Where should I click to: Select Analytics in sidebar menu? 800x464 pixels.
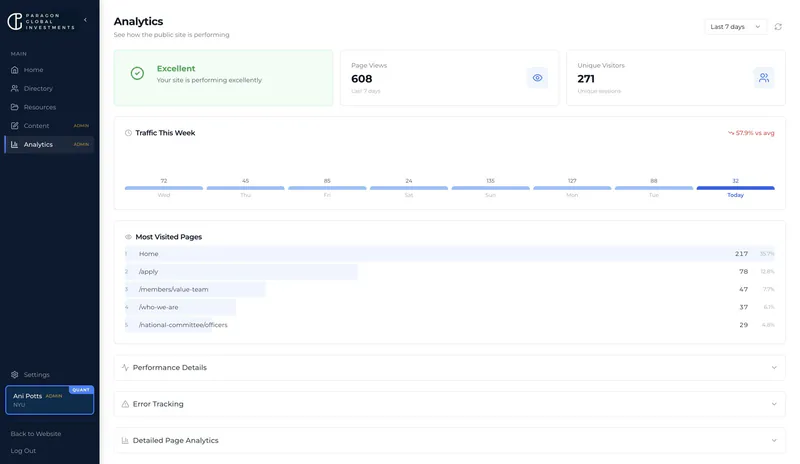pos(49,144)
